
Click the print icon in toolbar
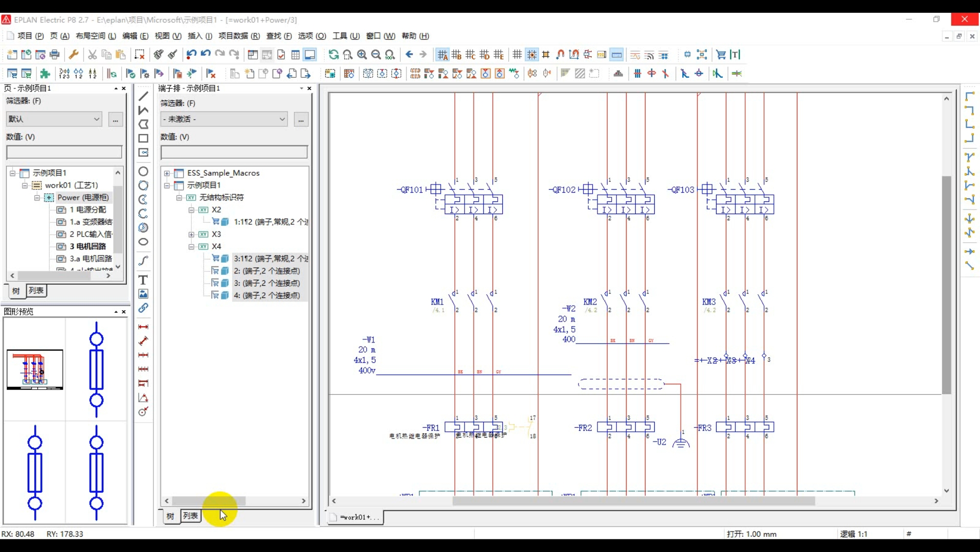pos(55,55)
